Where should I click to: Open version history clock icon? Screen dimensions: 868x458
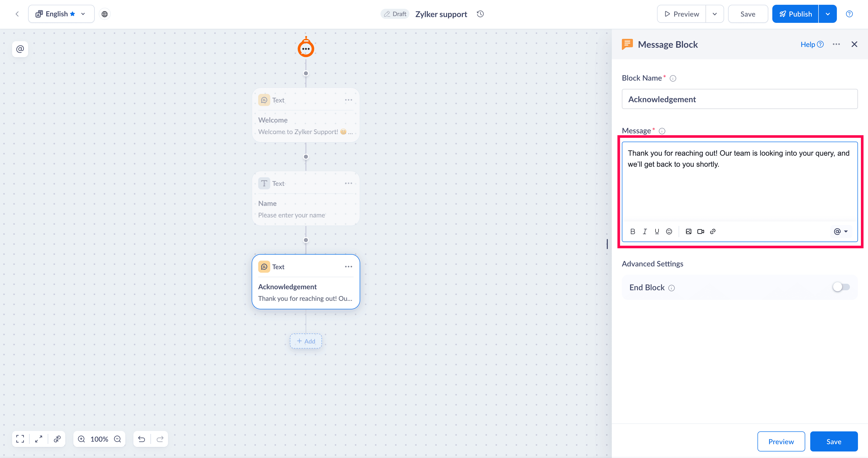480,14
